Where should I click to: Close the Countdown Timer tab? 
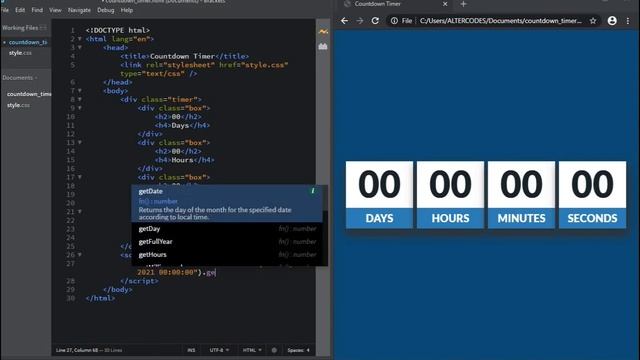tap(445, 4)
